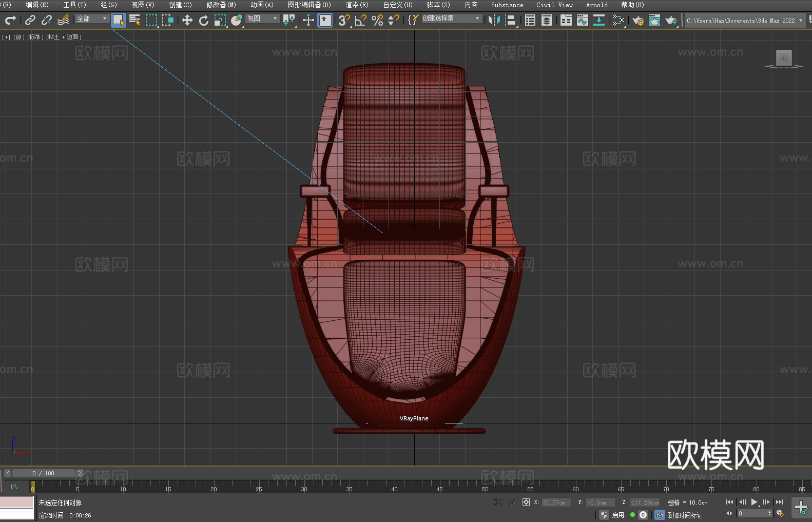Click viewport [前] view label
The width and height of the screenshot is (812, 522).
(x=18, y=37)
